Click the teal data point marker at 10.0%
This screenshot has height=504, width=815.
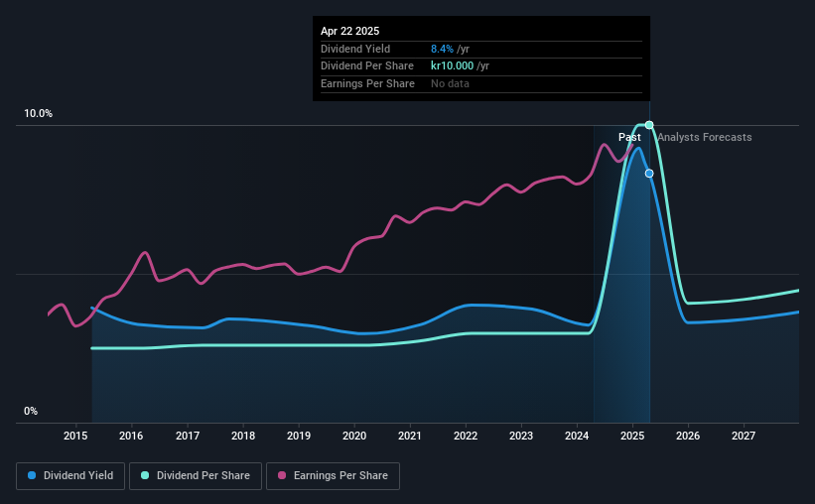click(649, 125)
